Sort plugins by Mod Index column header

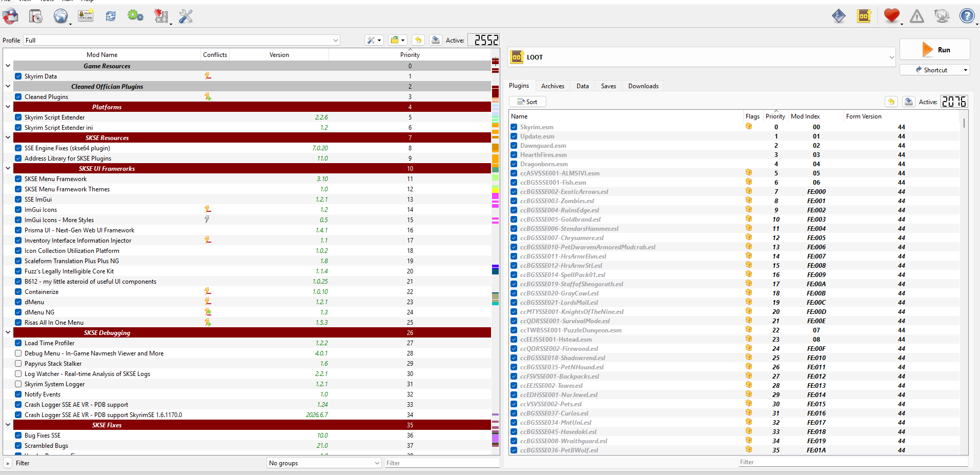[816, 116]
